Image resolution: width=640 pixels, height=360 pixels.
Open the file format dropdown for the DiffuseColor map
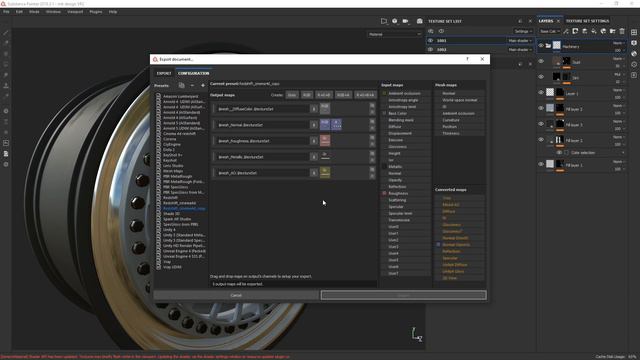pyautogui.click(x=314, y=109)
